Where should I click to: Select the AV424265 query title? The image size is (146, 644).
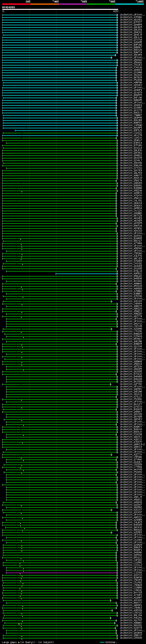tap(8, 7)
